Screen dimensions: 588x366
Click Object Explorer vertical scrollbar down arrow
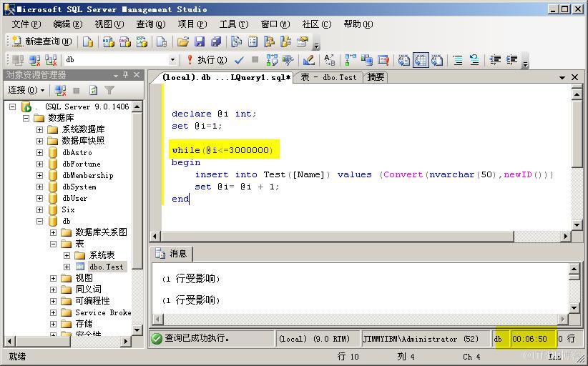click(137, 330)
